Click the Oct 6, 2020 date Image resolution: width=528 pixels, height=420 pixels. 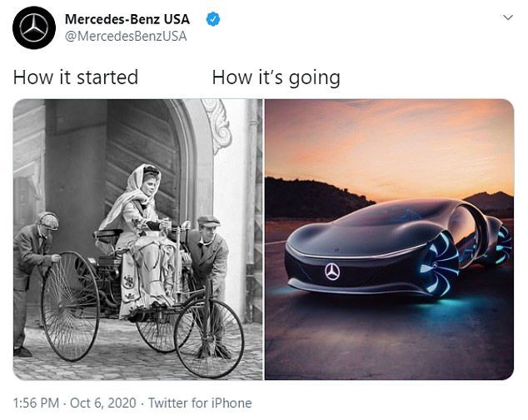tap(103, 402)
